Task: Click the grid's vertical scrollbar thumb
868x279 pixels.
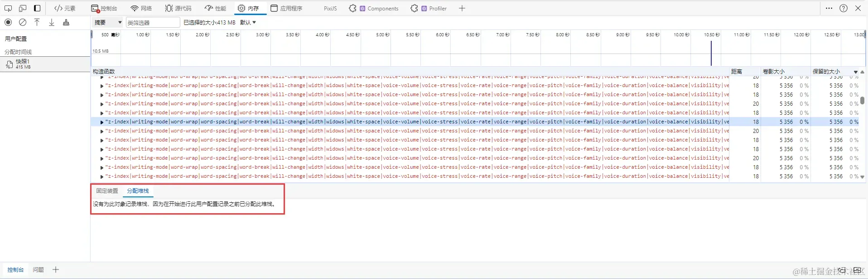Action: point(863,100)
